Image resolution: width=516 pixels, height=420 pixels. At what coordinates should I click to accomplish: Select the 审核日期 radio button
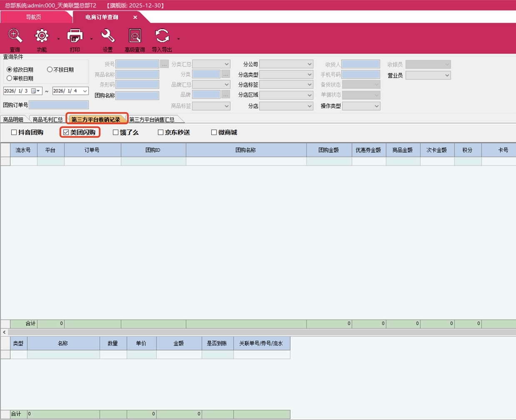coord(10,78)
